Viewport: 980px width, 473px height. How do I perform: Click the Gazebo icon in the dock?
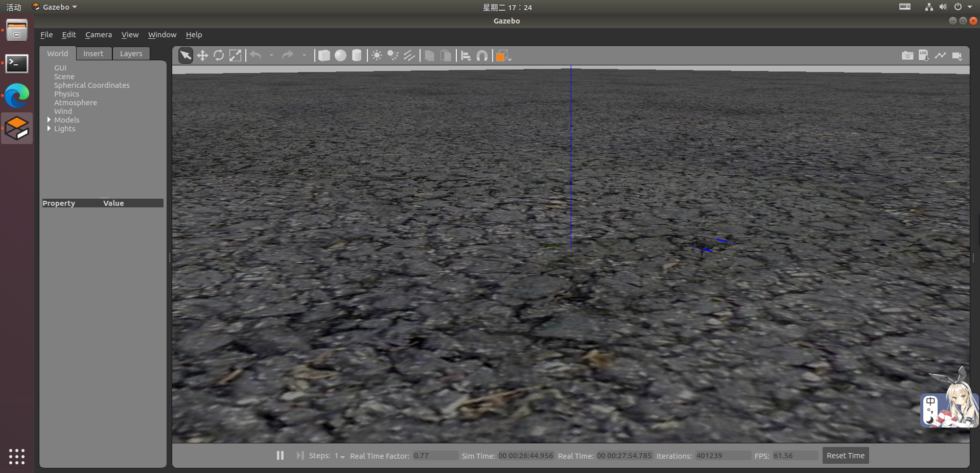pyautogui.click(x=17, y=128)
